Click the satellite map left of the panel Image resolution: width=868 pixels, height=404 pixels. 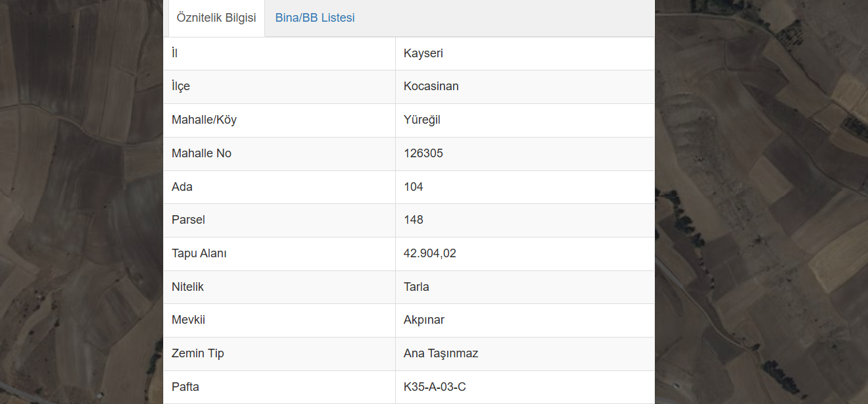(82, 202)
